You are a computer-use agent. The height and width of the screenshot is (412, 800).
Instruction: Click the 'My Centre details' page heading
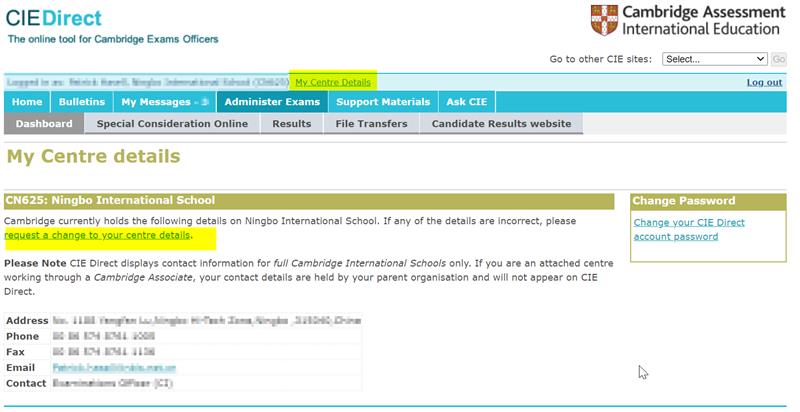(93, 156)
